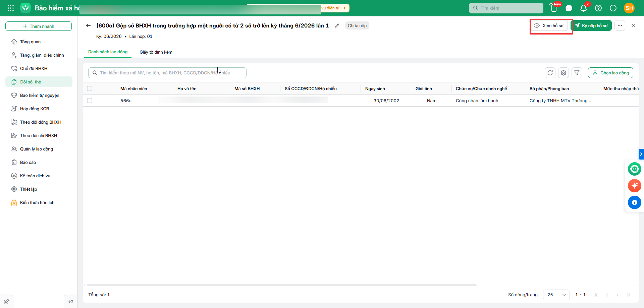Close the dossier with the X icon
Viewport: 644px width, 308px height.
click(x=633, y=25)
